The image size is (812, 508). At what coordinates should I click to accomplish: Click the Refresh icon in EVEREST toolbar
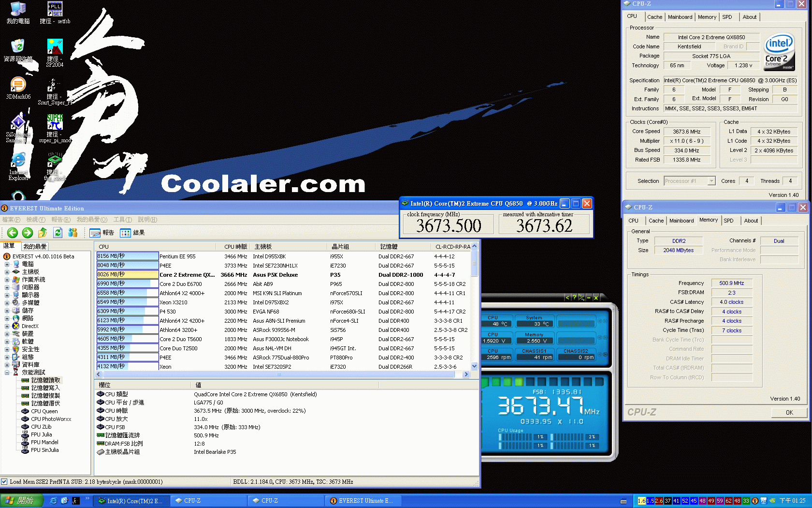[58, 233]
